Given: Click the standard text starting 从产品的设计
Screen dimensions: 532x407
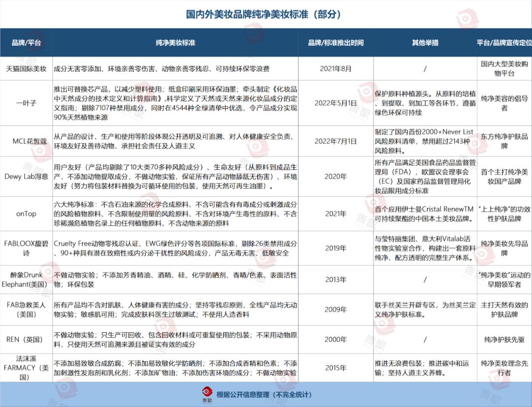Looking at the screenshot, I should [175, 141].
